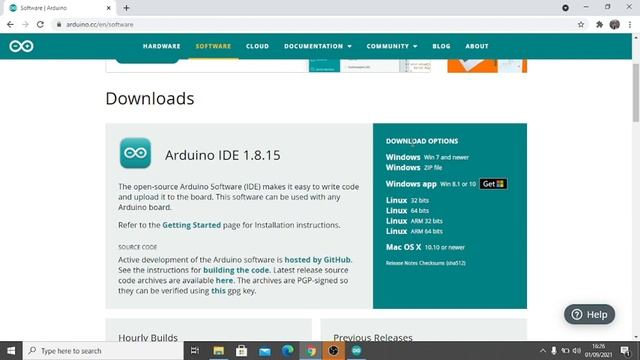Open the Getting Started page link
640x360 pixels.
[x=191, y=225]
